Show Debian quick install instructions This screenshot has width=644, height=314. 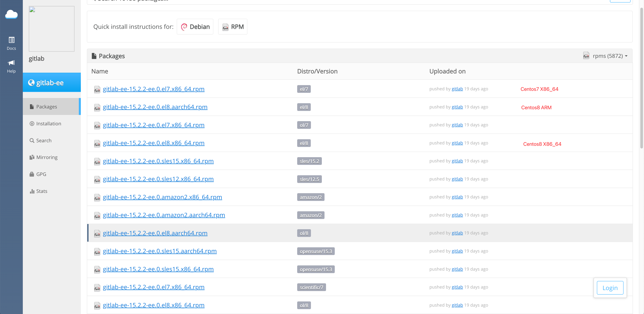(195, 27)
